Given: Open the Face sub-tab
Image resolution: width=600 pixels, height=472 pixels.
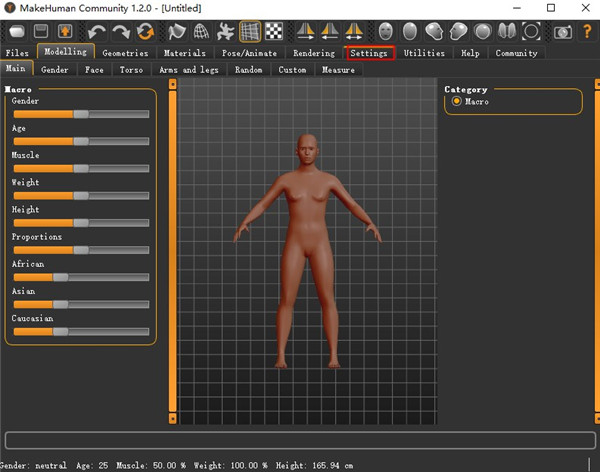Looking at the screenshot, I should (x=94, y=70).
